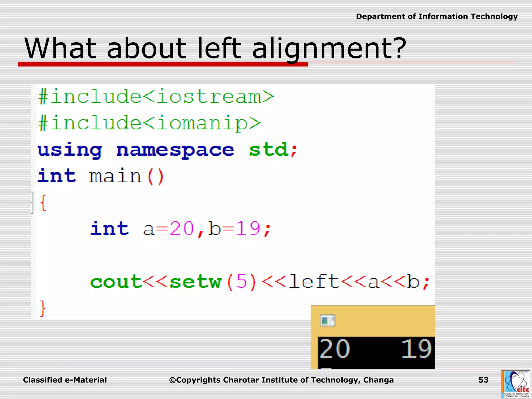This screenshot has height=399, width=532.
Task: Click the 'left' manipulator in the cout line
Action: click(314, 282)
